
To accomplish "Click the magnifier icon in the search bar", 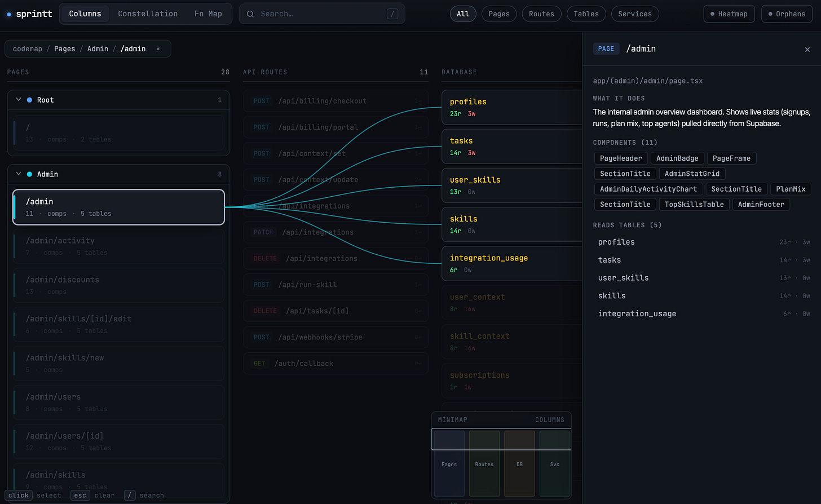I will click(250, 14).
